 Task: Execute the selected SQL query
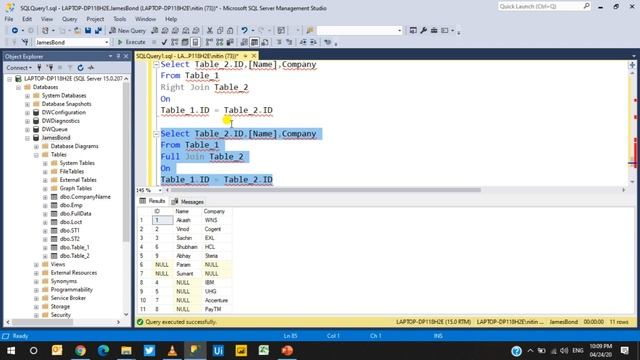(131, 42)
